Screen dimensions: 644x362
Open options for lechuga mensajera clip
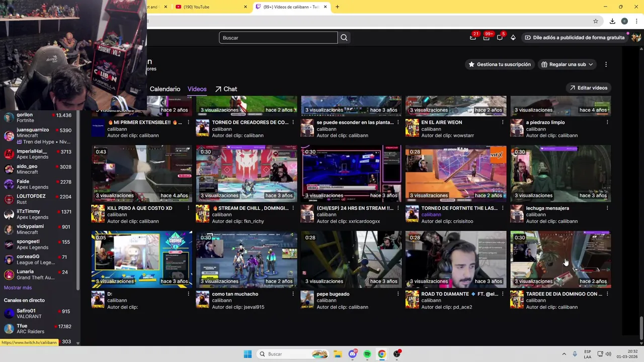coord(607,208)
